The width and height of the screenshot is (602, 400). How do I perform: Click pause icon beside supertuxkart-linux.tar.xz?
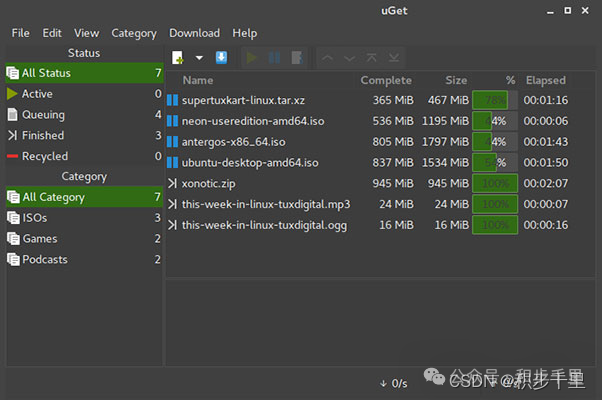(x=172, y=100)
